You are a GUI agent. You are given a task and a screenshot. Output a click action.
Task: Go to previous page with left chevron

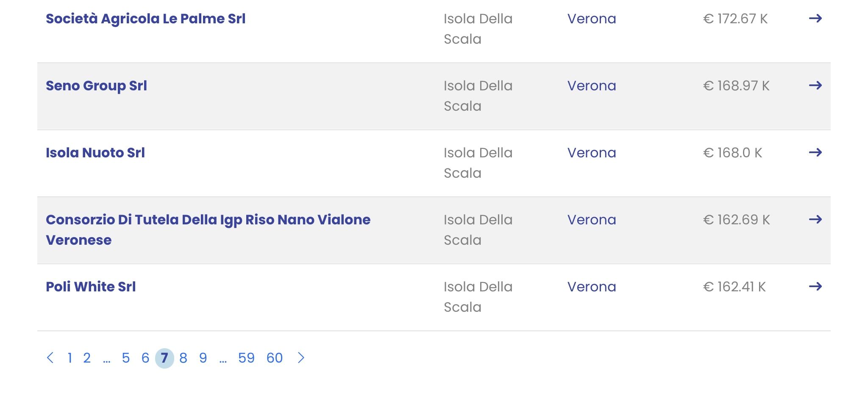click(x=50, y=358)
